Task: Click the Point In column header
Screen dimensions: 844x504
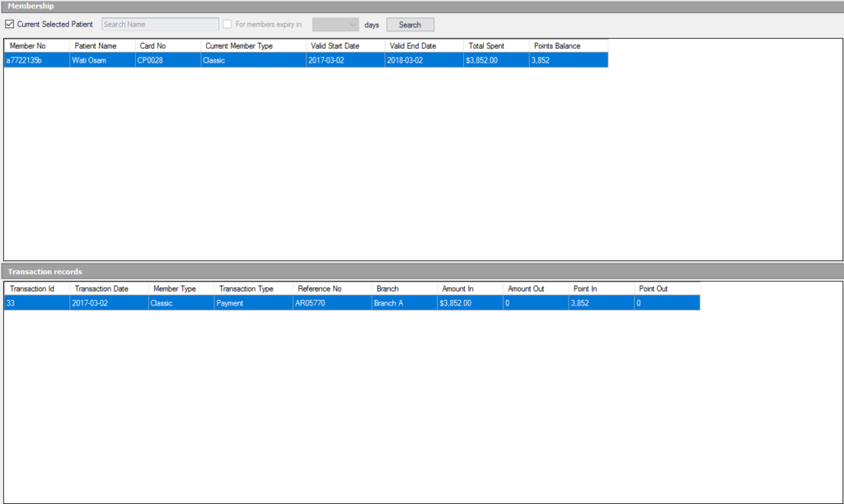Action: click(x=602, y=289)
